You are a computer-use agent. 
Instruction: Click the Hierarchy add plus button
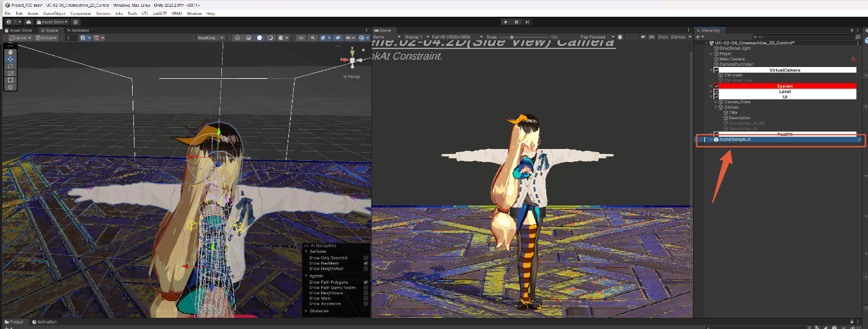point(697,37)
